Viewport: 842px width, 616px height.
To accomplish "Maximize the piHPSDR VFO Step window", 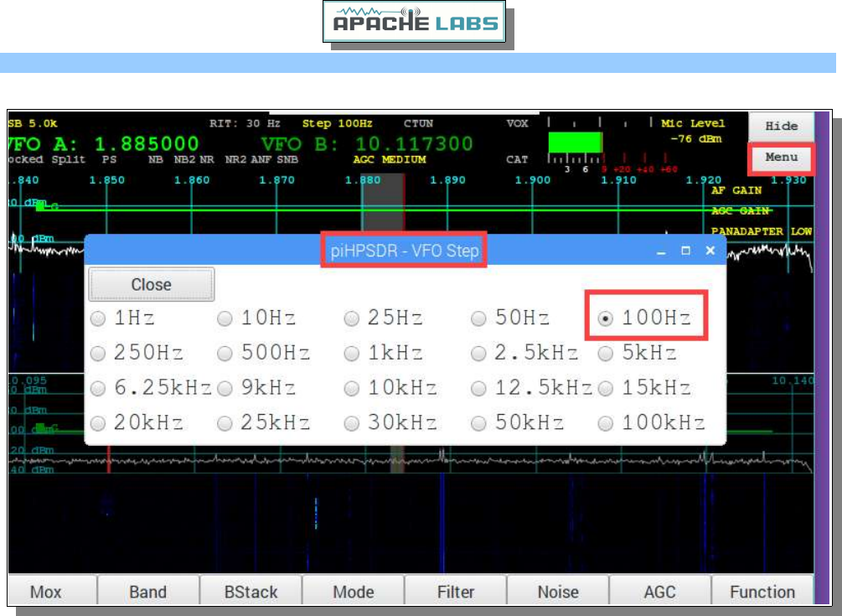I will click(x=685, y=251).
